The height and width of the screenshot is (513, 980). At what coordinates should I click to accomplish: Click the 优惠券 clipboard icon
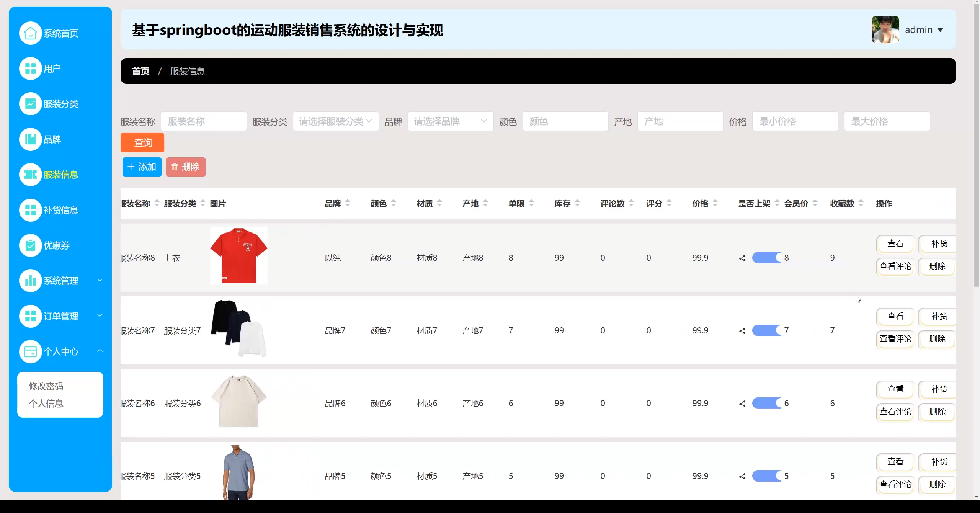[x=30, y=245]
